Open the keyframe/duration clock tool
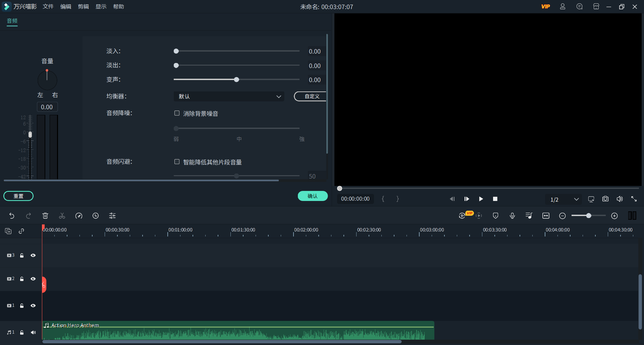 [96, 216]
